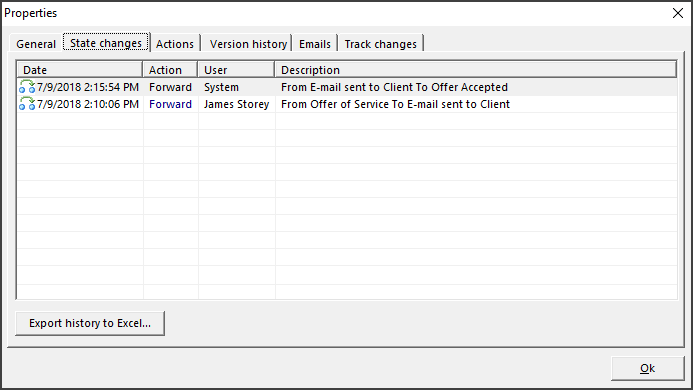Click the Description column header
693x390 pixels.
coord(476,70)
